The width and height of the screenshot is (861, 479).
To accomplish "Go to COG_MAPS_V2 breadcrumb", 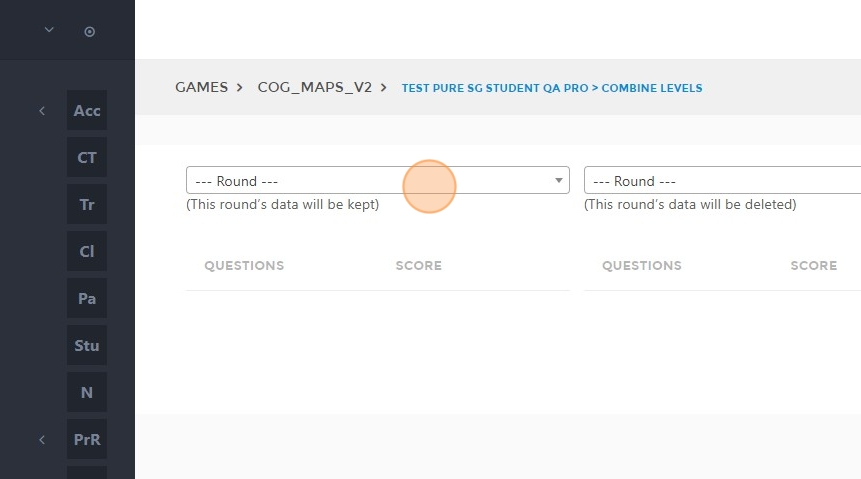I will coord(315,87).
